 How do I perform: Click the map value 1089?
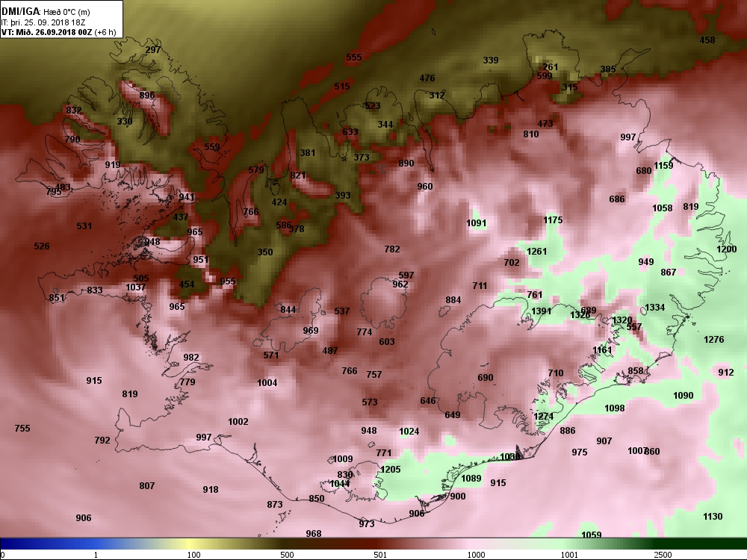coord(471,478)
